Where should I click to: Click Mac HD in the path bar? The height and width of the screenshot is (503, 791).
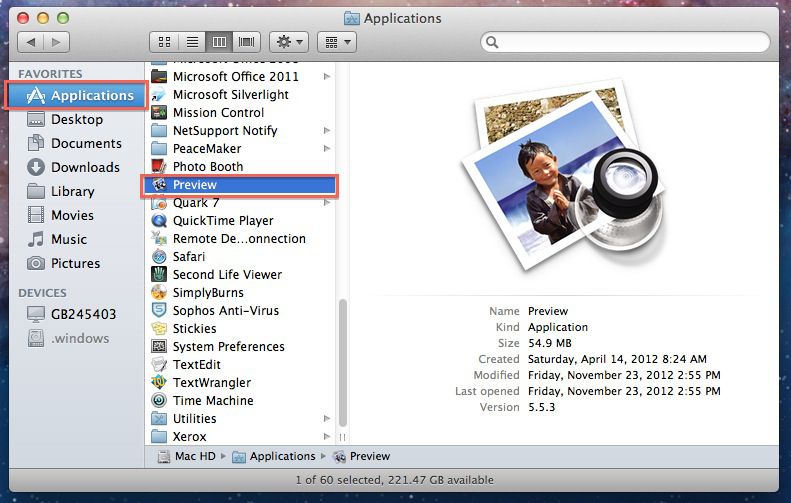point(186,457)
